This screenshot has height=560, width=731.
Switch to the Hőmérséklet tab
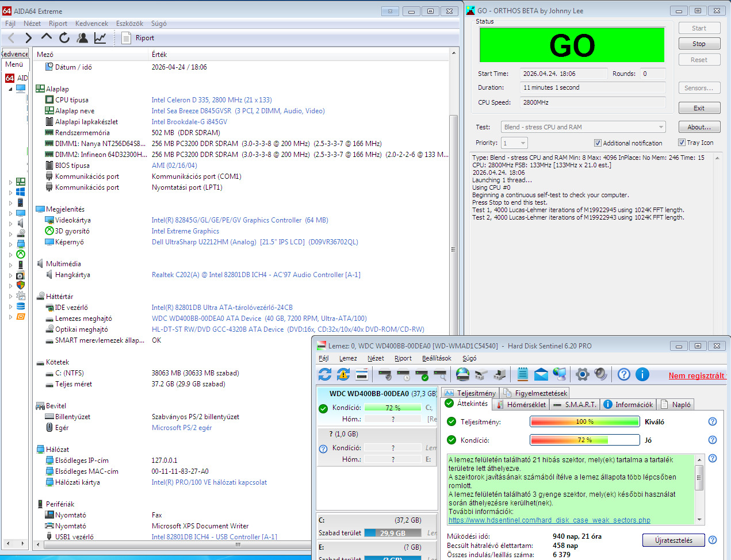520,404
